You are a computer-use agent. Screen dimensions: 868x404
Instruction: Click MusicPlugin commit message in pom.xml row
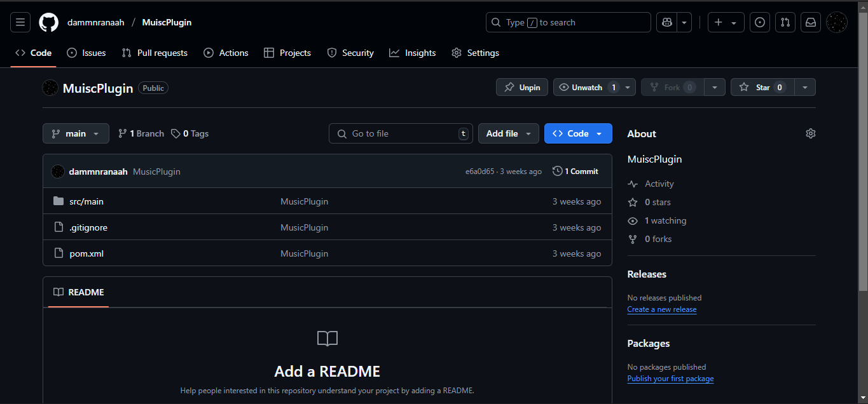305,253
